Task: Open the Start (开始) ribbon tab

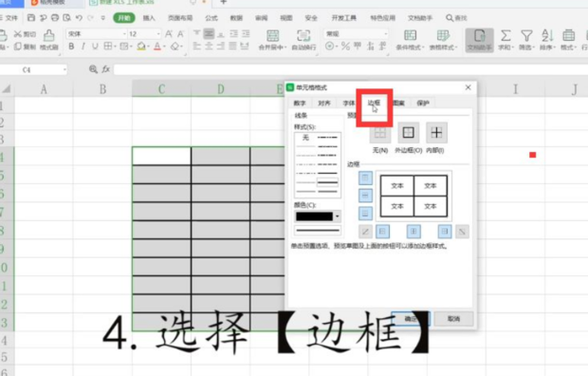Action: [124, 18]
